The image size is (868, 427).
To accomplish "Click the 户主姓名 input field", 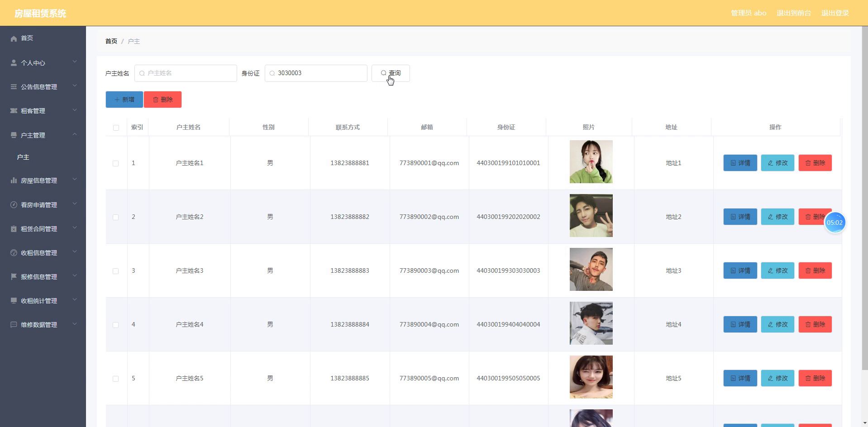I will tap(186, 73).
